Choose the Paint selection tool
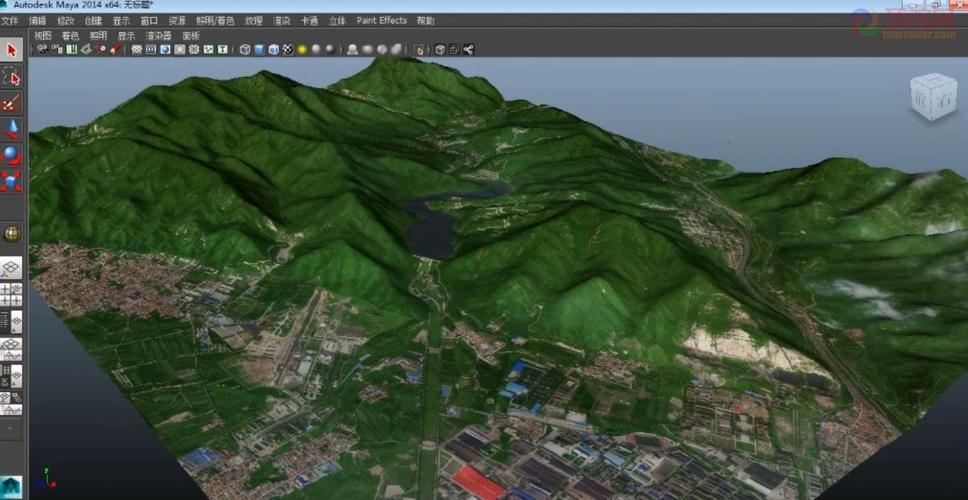 12,103
